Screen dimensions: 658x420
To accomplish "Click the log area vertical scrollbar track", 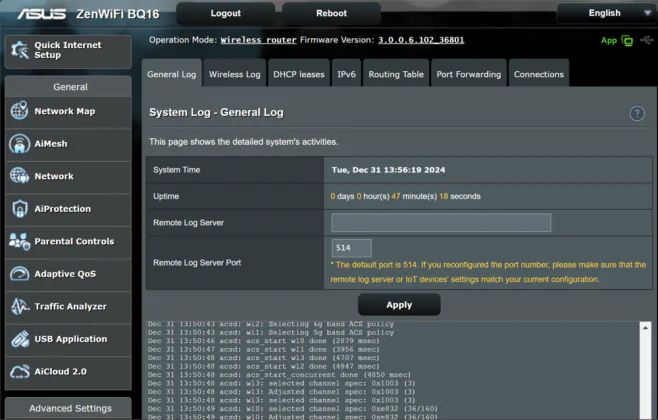I will [645, 376].
